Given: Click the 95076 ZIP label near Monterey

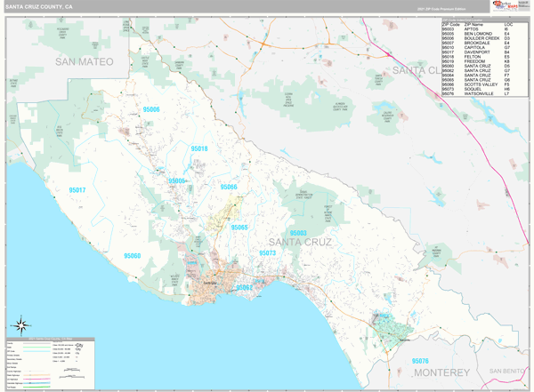Looking at the screenshot, I should [420, 361].
